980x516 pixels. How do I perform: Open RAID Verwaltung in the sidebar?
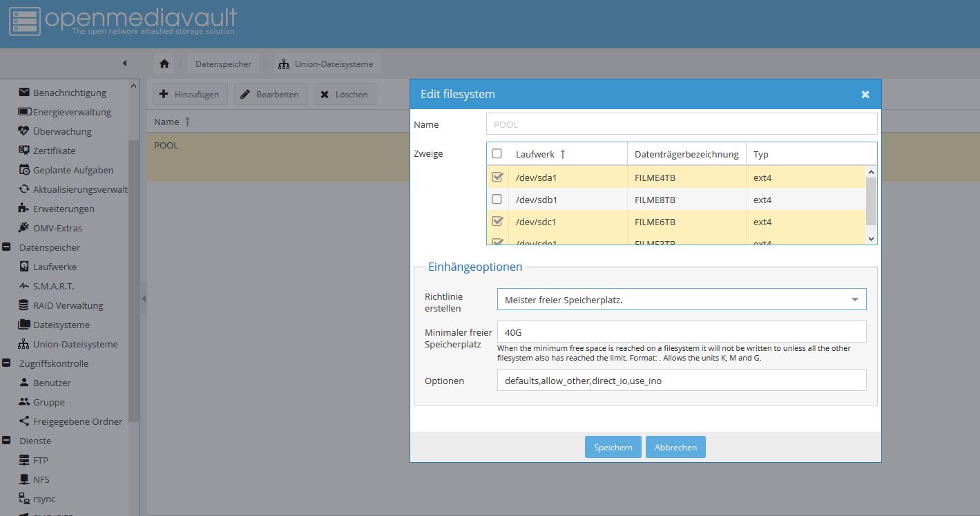coord(68,305)
